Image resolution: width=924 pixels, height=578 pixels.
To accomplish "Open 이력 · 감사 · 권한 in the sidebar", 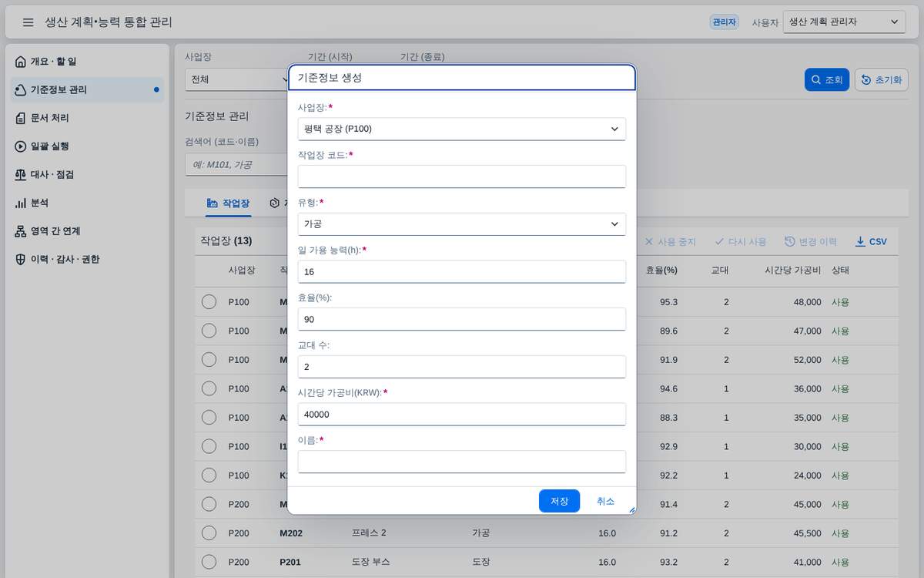I will click(87, 259).
